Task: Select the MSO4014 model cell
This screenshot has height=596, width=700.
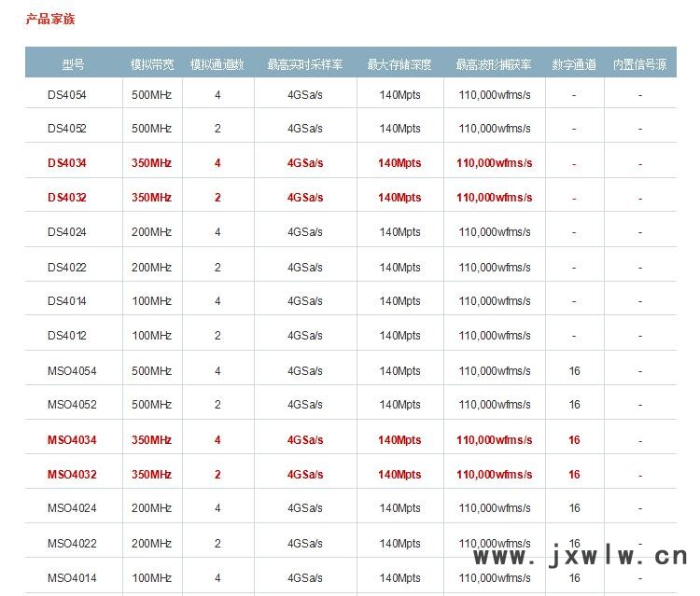Action: click(72, 578)
